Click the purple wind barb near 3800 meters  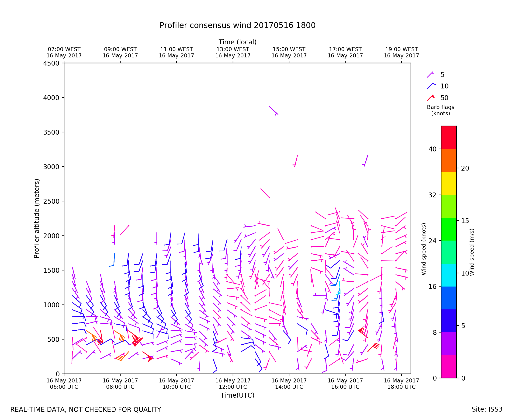274,110
